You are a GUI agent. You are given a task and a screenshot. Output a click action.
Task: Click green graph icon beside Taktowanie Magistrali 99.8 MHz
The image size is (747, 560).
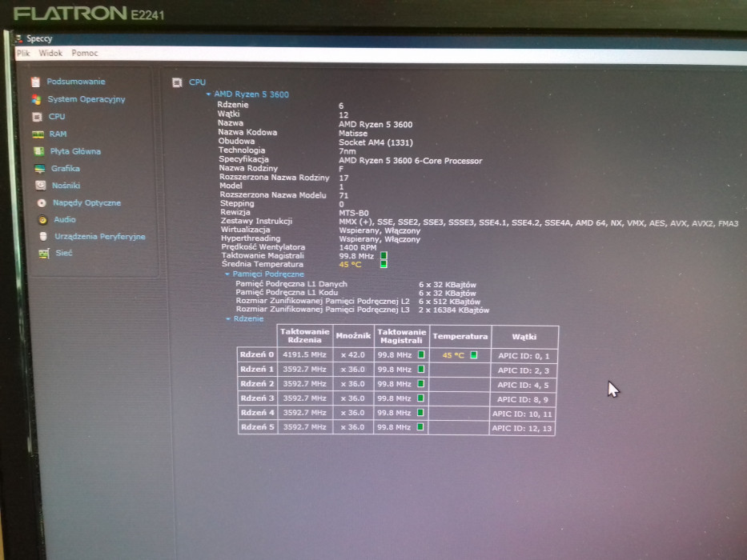tap(384, 256)
